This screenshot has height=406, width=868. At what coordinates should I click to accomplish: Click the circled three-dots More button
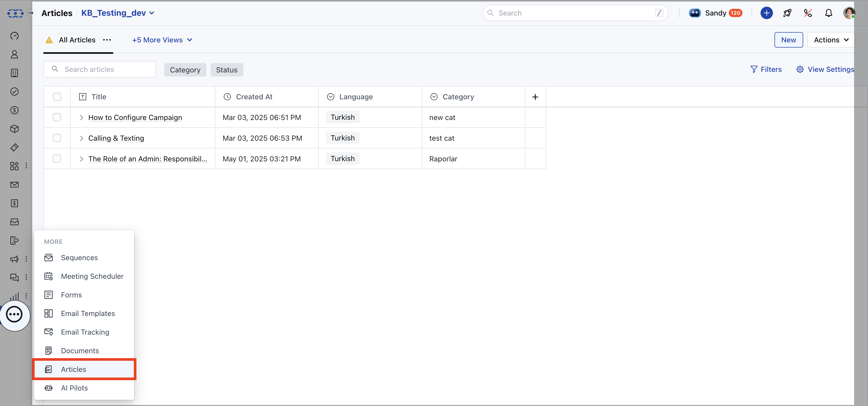[x=14, y=314]
